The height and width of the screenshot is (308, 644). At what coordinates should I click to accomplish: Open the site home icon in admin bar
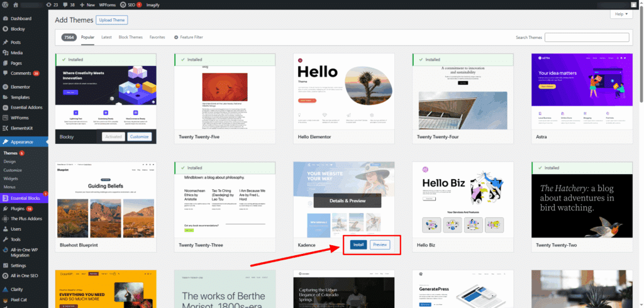[16, 5]
